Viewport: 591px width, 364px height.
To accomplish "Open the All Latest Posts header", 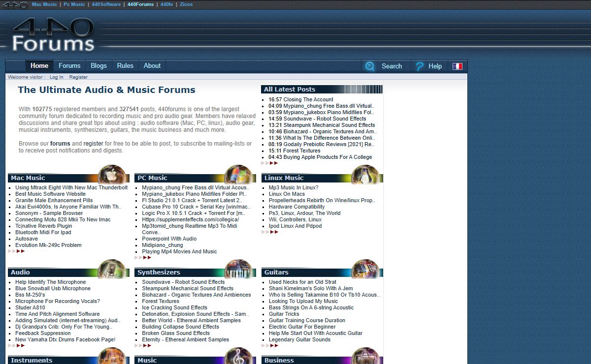I will [x=290, y=90].
